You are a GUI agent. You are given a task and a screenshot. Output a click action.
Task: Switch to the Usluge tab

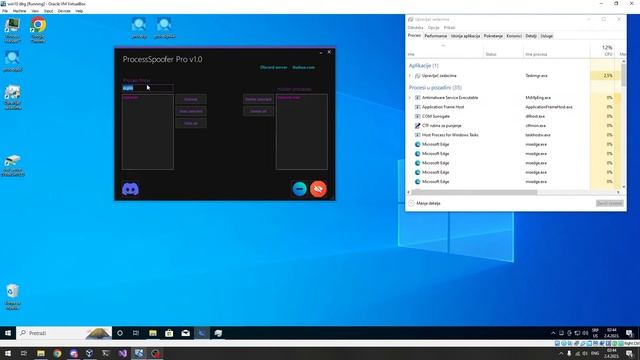[x=547, y=36]
